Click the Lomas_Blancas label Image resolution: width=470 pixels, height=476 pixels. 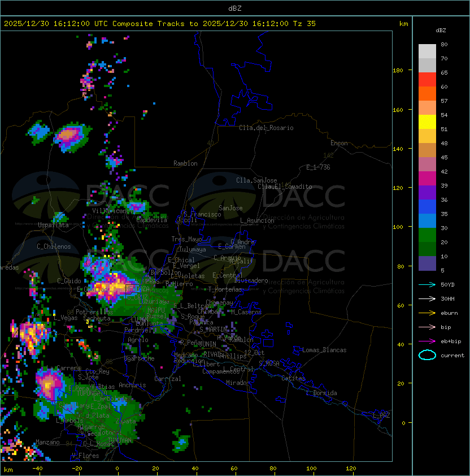tap(324, 350)
